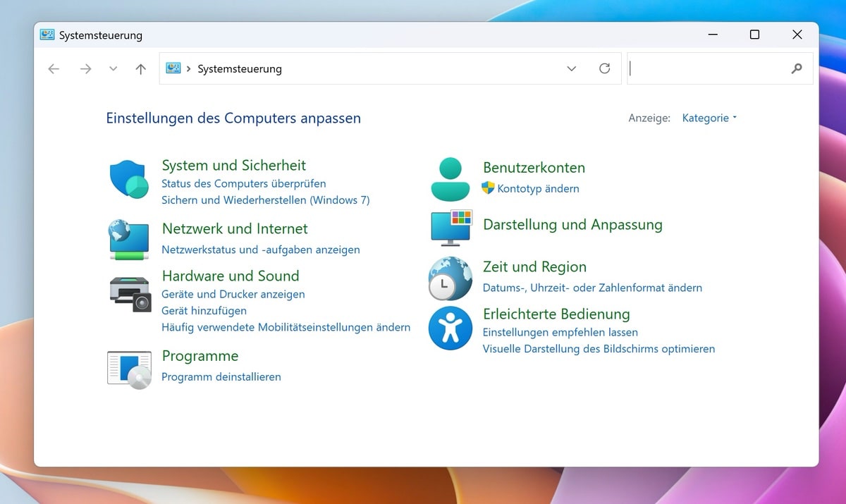The image size is (846, 504).
Task: Click the Zeit und Region clock icon
Action: click(450, 278)
